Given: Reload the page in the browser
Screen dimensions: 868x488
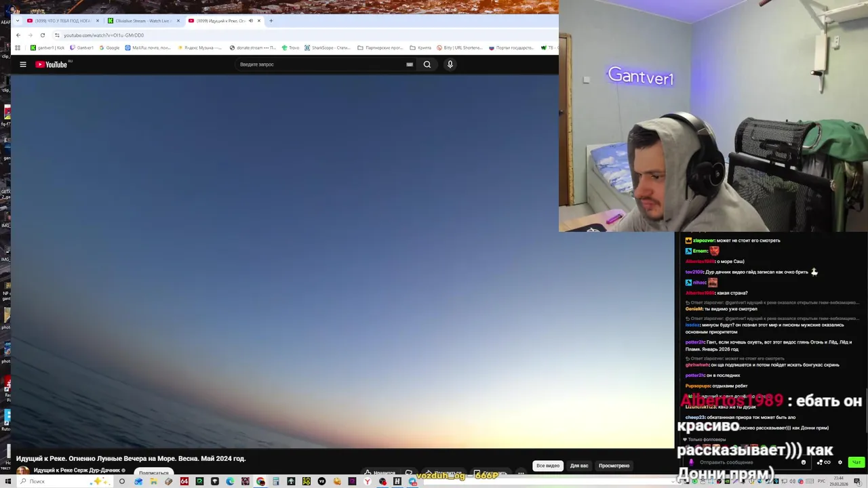Looking at the screenshot, I should click(x=43, y=35).
